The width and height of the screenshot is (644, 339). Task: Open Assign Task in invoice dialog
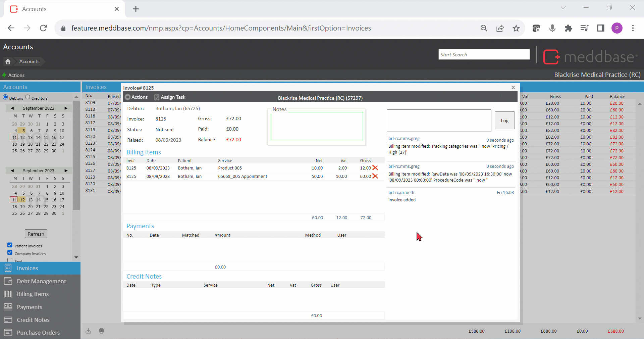(x=170, y=97)
